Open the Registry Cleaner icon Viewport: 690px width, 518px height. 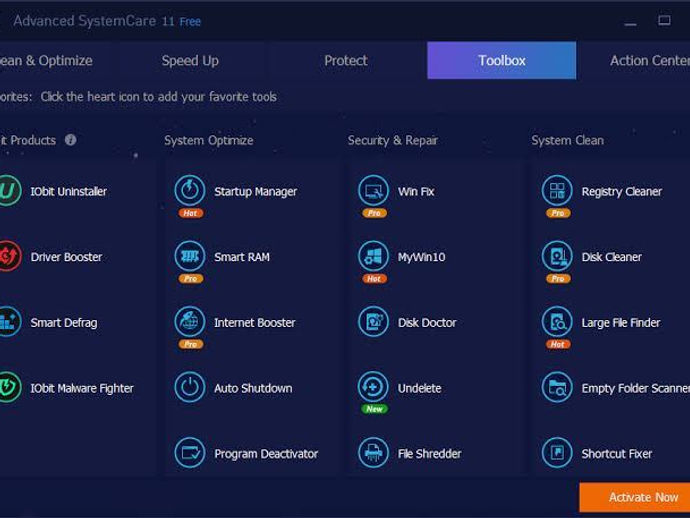557,191
